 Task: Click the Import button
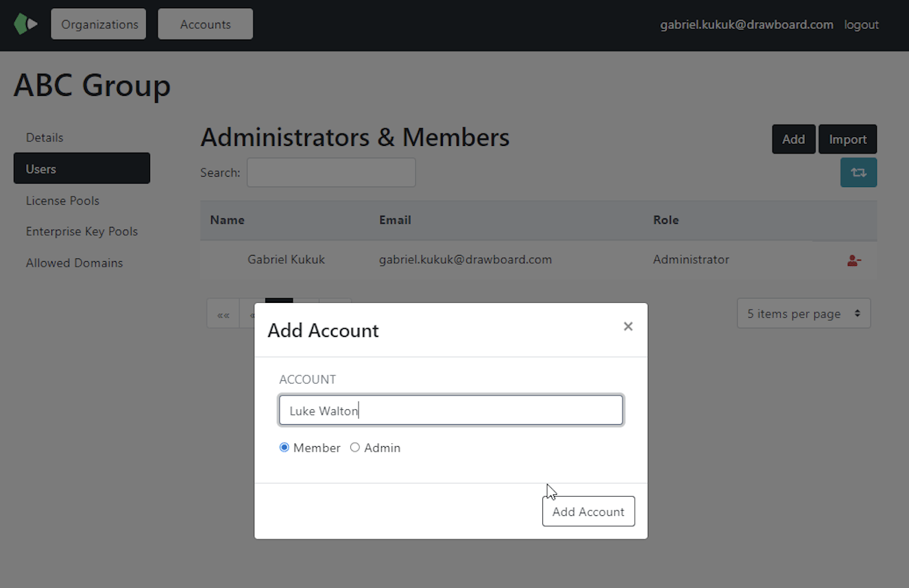(847, 138)
